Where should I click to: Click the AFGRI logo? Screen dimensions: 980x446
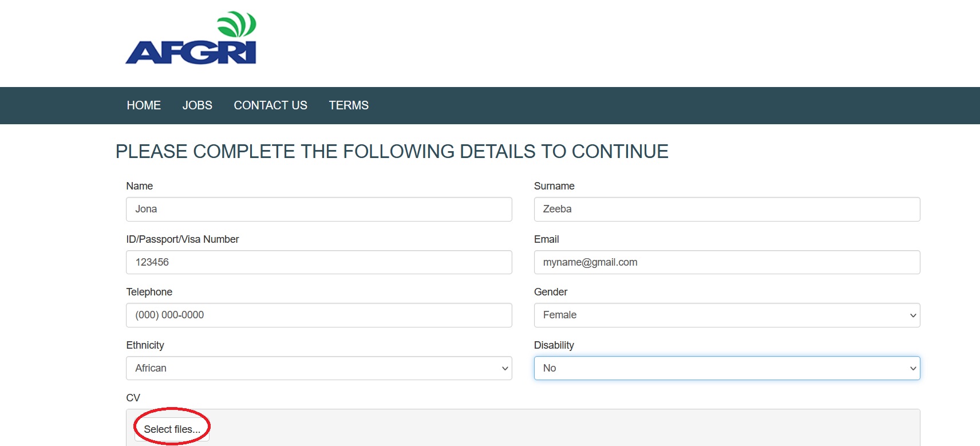click(x=191, y=38)
